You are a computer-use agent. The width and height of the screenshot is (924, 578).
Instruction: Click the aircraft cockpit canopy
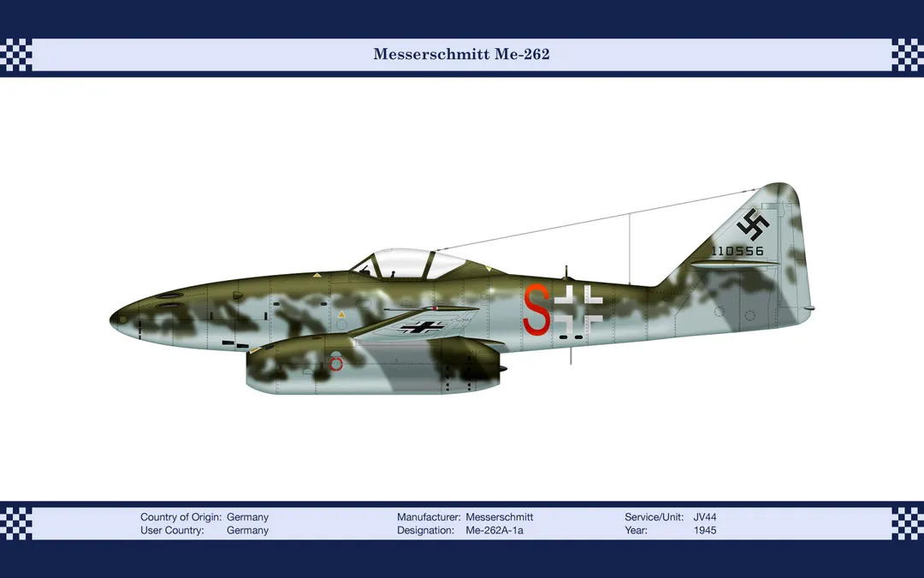click(x=408, y=264)
